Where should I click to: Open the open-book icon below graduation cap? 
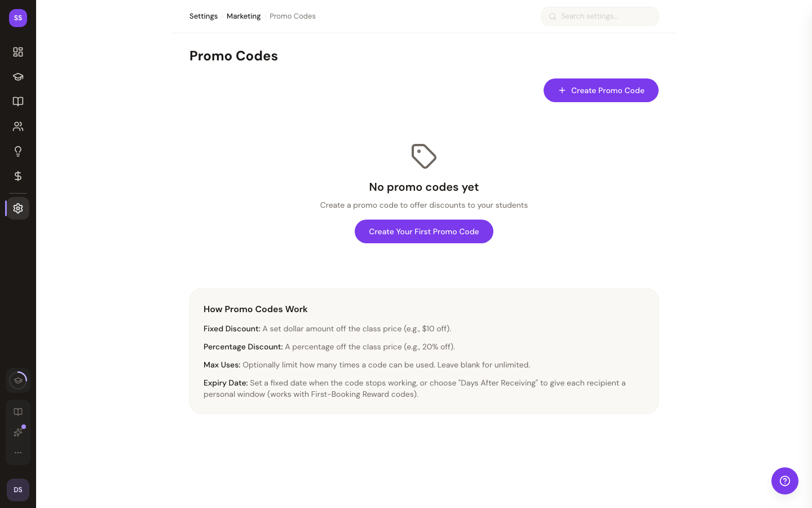(x=18, y=102)
